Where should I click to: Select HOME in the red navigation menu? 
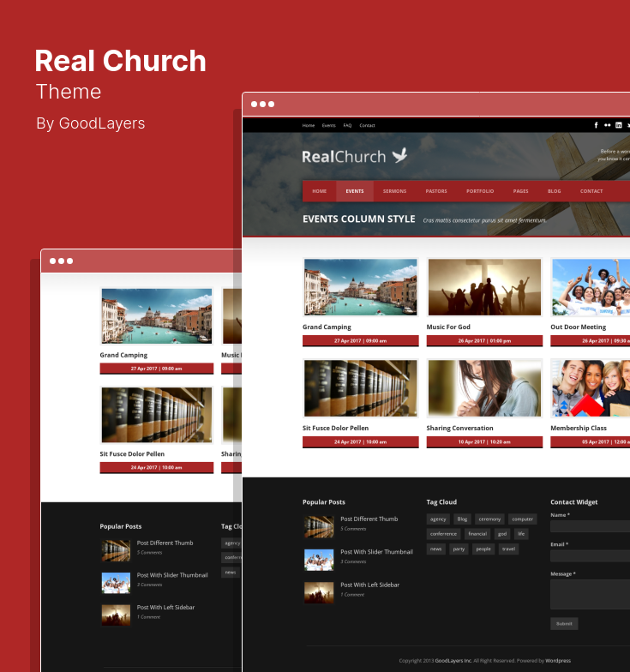coord(319,191)
